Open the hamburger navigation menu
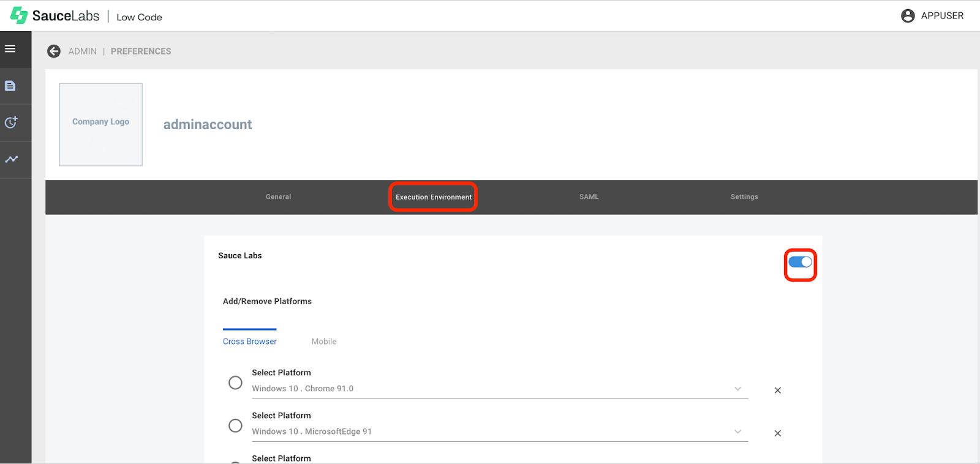 (x=10, y=49)
